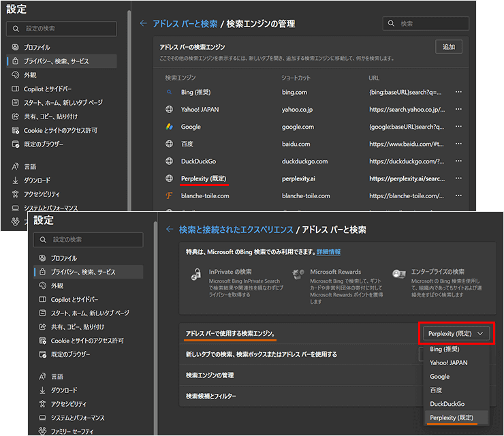Screen dimensions: 504x436
Task: Click the Bing magnifier icon in engine list
Action: point(169,92)
